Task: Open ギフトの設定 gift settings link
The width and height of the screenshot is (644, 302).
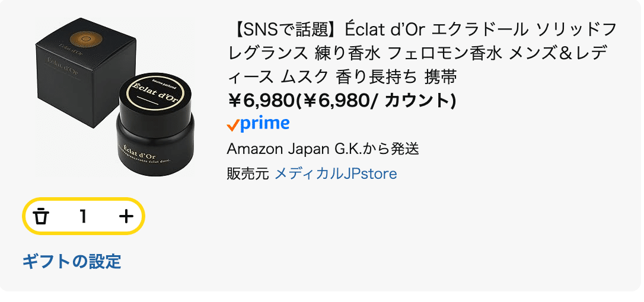Action: click(72, 261)
